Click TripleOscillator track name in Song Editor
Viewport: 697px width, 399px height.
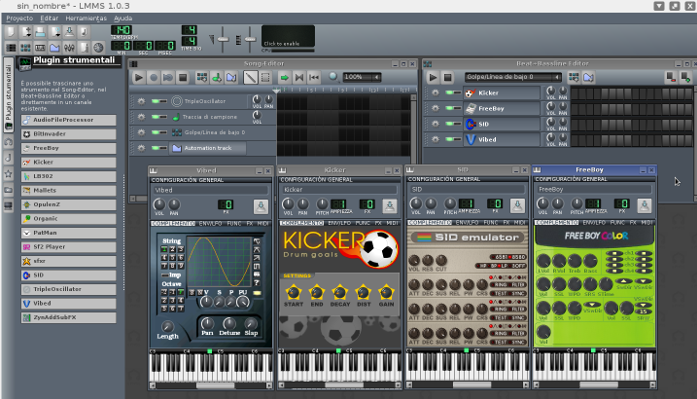pyautogui.click(x=205, y=101)
